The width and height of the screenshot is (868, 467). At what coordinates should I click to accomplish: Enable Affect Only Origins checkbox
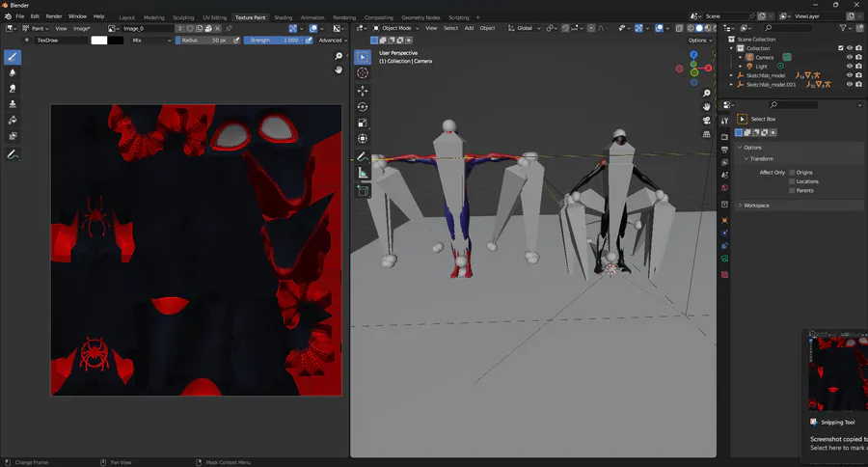[792, 173]
